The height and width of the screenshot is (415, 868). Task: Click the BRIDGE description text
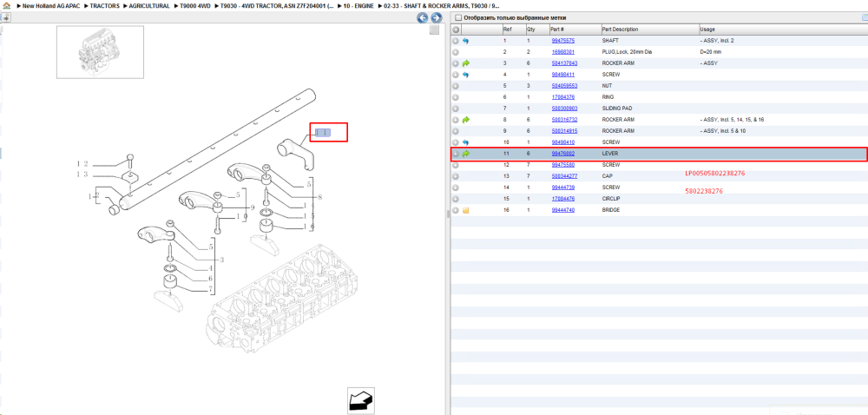click(x=611, y=210)
